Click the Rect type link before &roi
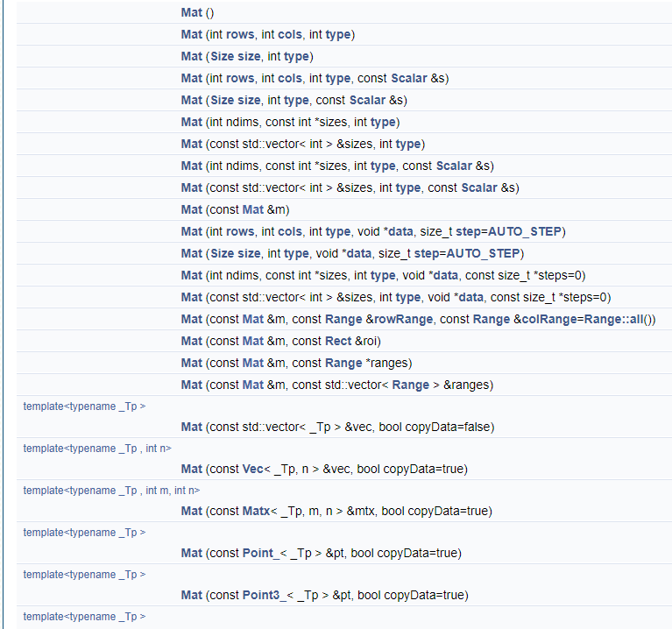 [338, 341]
